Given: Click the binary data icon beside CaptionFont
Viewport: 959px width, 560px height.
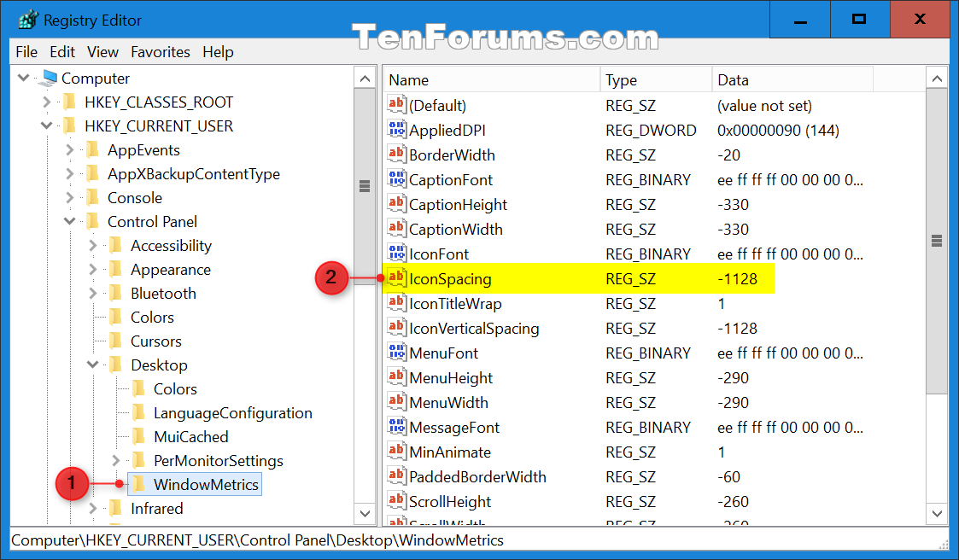Looking at the screenshot, I should [x=395, y=179].
